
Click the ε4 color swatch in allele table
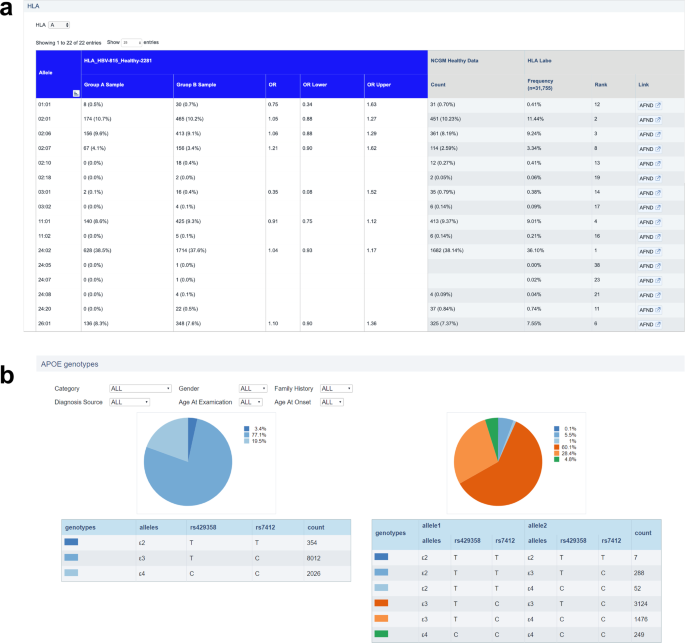[x=71, y=573]
